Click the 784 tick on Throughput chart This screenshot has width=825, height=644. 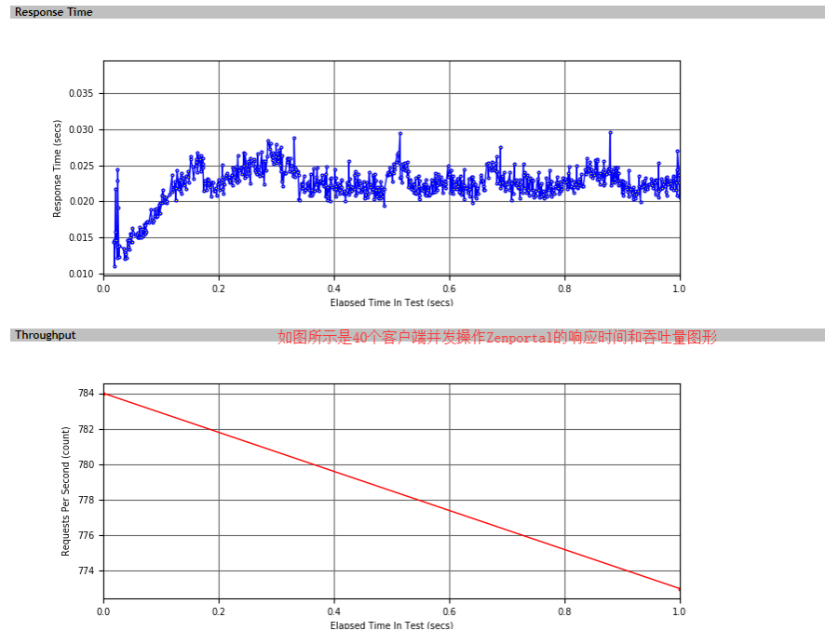pyautogui.click(x=87, y=394)
